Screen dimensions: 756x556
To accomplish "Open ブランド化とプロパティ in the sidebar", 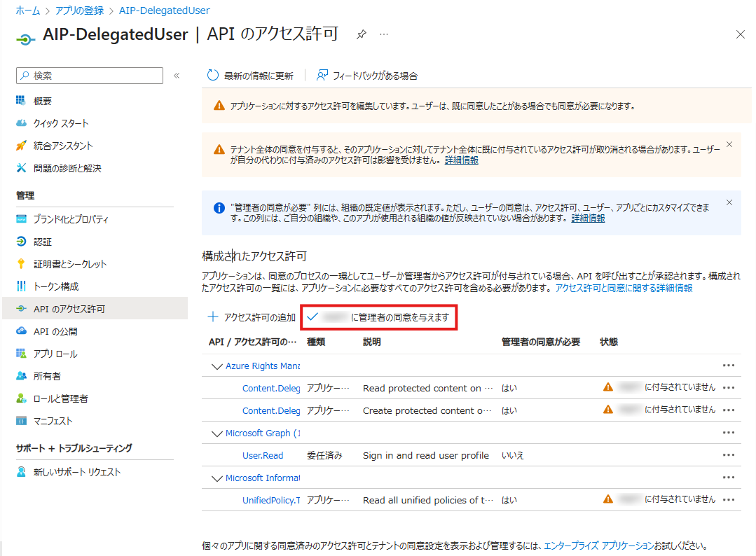I will coord(70,219).
